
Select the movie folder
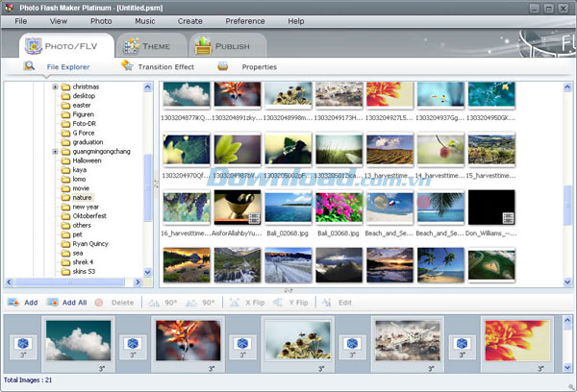click(x=75, y=188)
